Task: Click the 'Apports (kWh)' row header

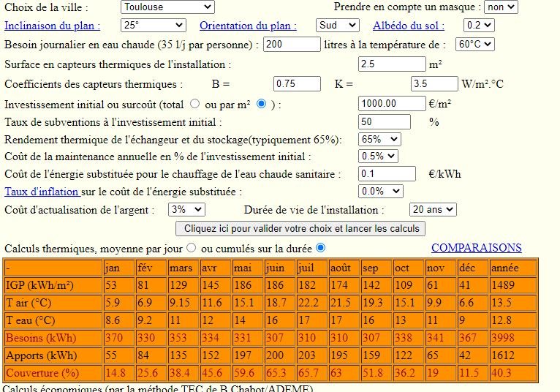Action: (53, 355)
